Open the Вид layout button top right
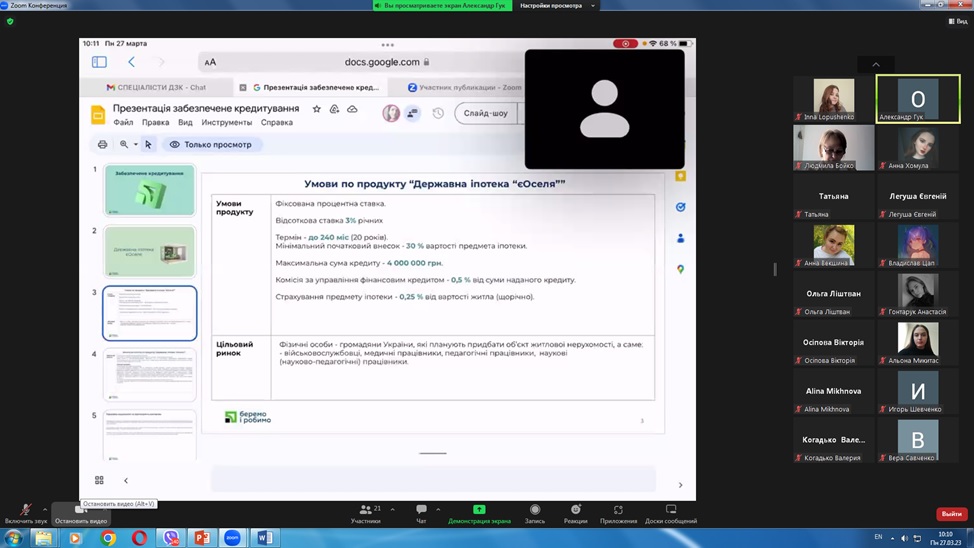The image size is (974, 548). [958, 21]
